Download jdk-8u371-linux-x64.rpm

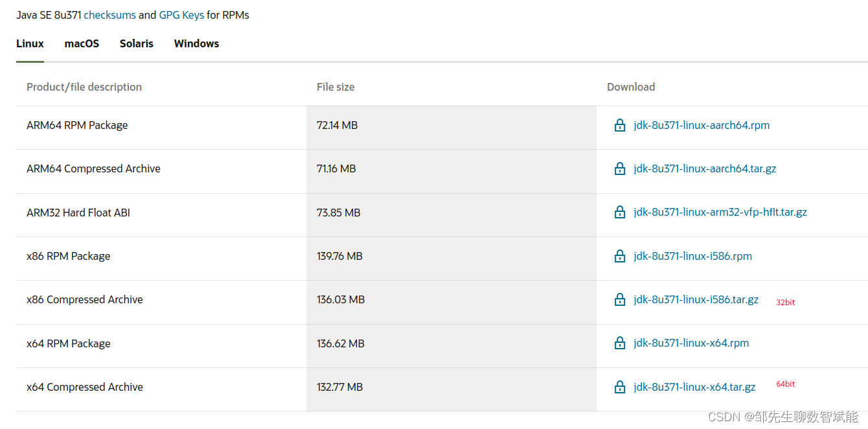[x=691, y=343]
